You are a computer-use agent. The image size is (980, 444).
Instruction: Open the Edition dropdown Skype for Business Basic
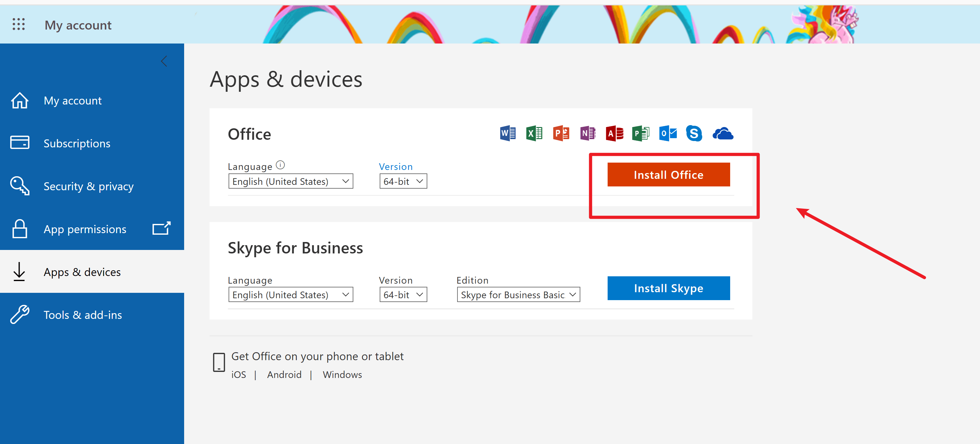click(x=518, y=294)
